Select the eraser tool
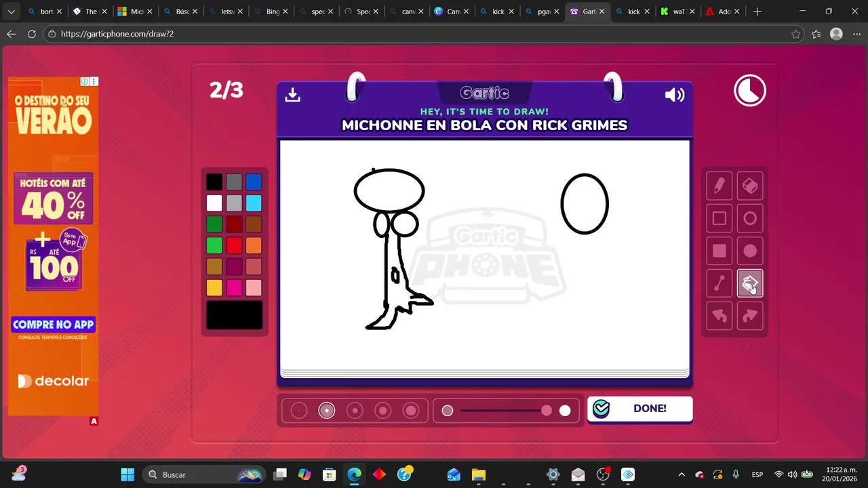Viewport: 868px width, 488px height. 750,186
